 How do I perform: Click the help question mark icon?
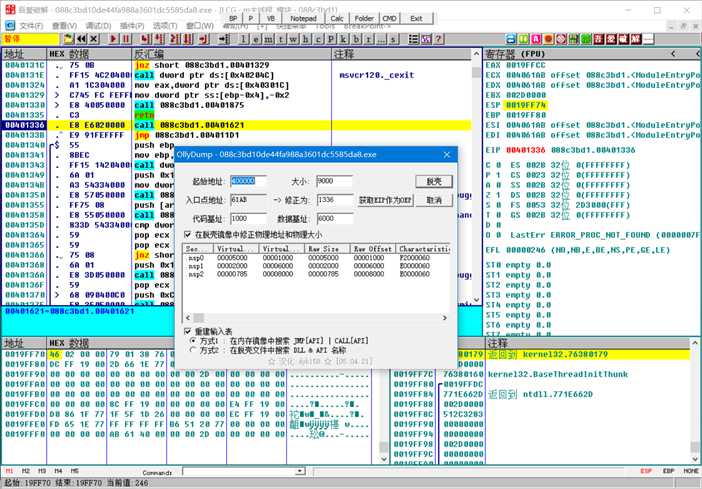(439, 39)
